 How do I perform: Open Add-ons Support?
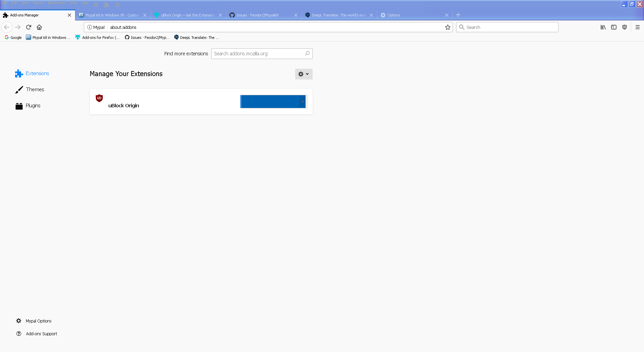(x=41, y=334)
